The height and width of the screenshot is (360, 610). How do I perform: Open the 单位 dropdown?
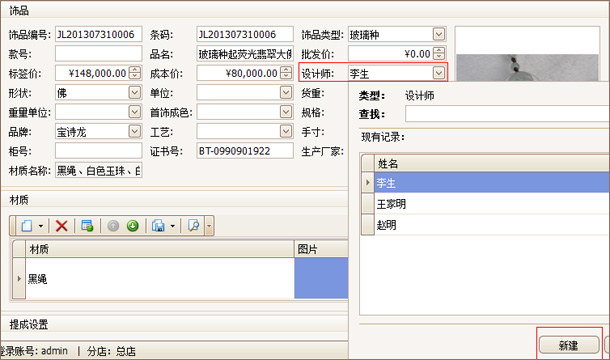286,93
